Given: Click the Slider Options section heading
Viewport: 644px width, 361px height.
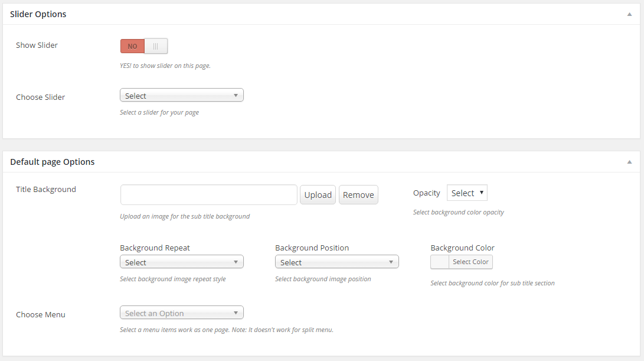Looking at the screenshot, I should point(38,14).
